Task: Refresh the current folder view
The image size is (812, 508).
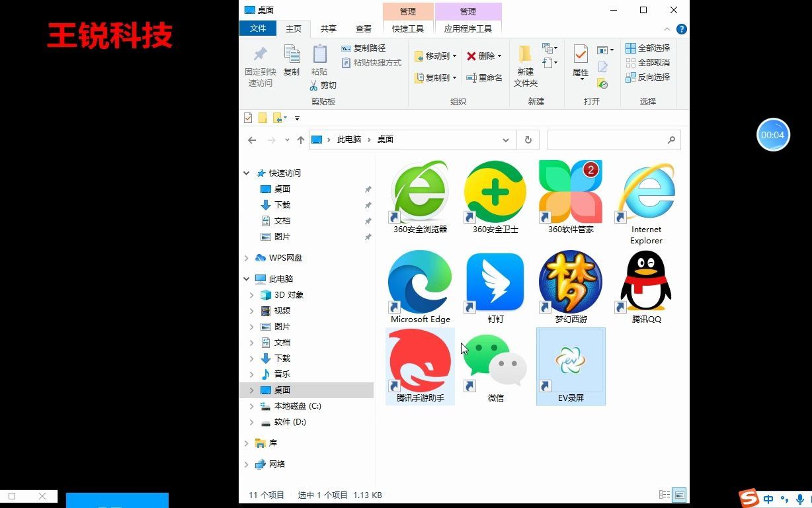Action: pos(528,140)
